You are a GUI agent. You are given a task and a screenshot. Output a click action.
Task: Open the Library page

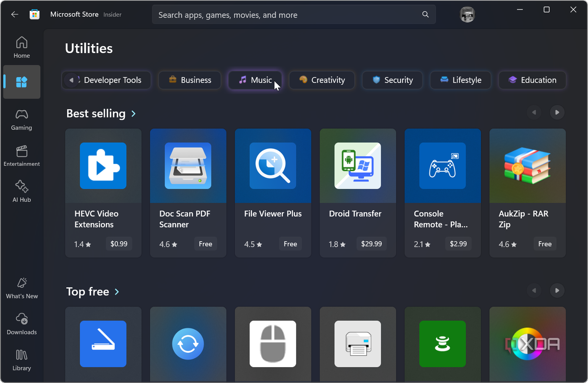[x=22, y=360]
